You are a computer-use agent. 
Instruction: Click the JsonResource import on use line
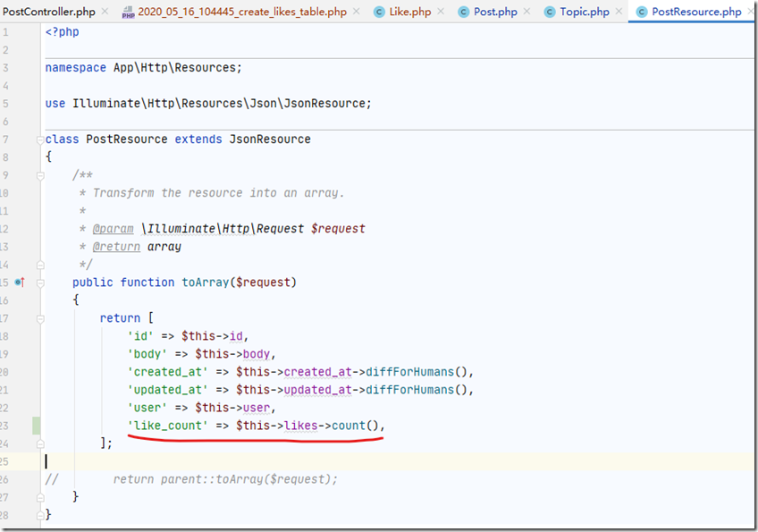[327, 104]
